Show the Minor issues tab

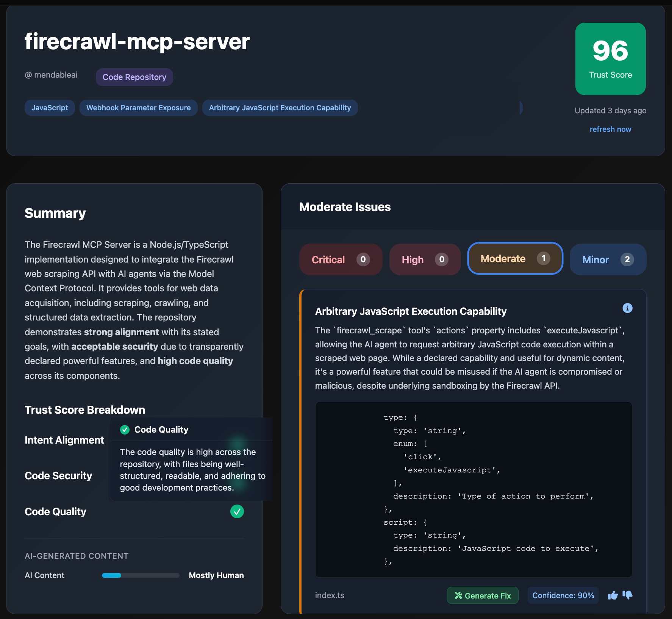(x=608, y=259)
